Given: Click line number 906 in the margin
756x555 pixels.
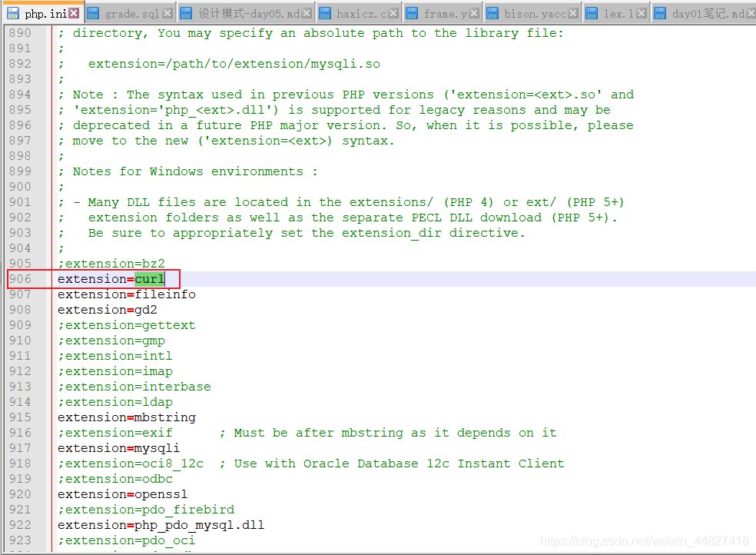Looking at the screenshot, I should pos(20,279).
